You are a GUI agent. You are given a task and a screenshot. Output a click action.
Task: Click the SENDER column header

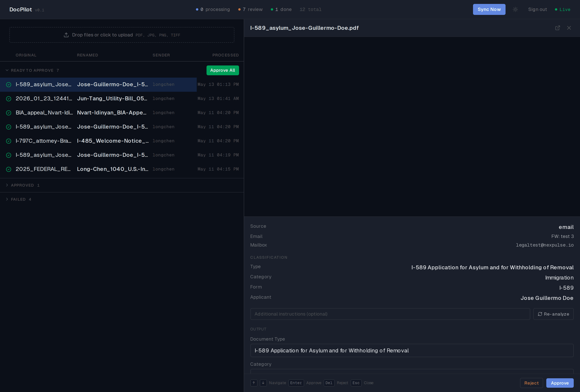pos(161,55)
